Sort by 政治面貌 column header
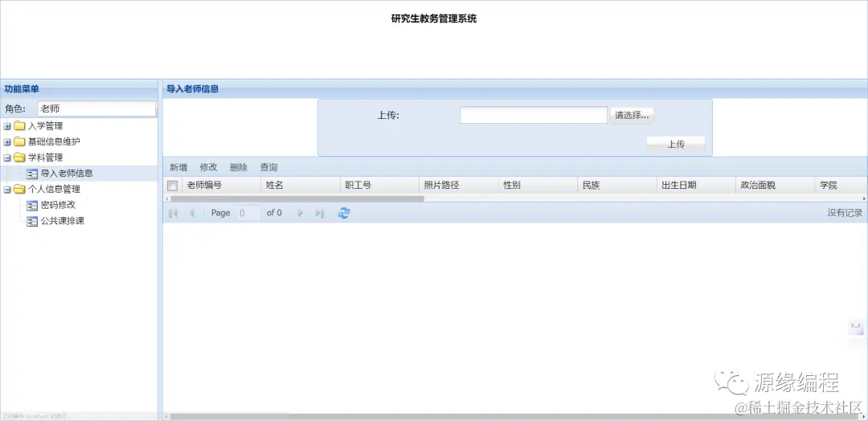This screenshot has width=868, height=421. 776,186
